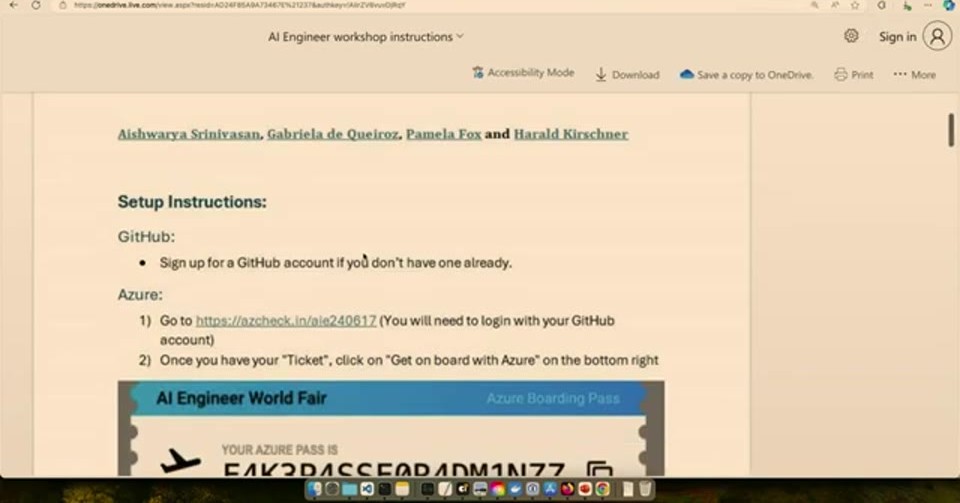The height and width of the screenshot is (503, 960).
Task: Click "Sign up for a GitHub account" bullet
Action: point(336,263)
